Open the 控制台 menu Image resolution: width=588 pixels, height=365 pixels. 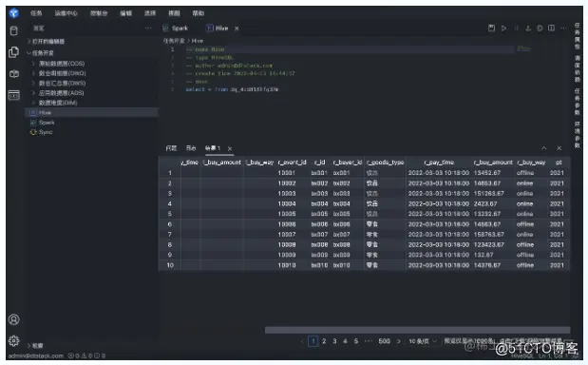pyautogui.click(x=99, y=13)
